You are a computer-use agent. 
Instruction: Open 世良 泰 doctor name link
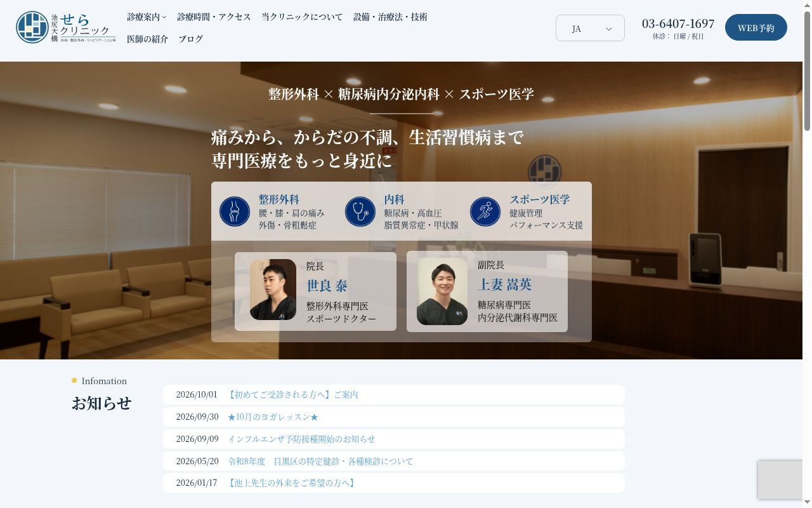pyautogui.click(x=327, y=286)
